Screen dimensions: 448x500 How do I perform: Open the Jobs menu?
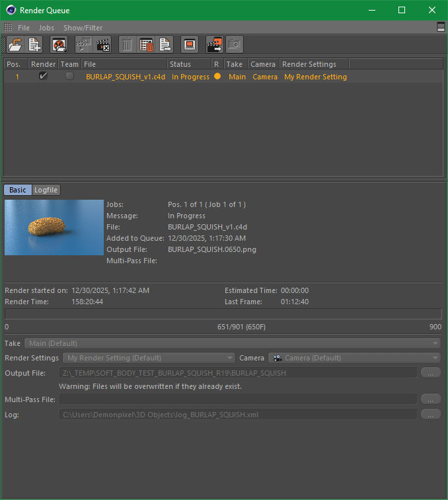tap(46, 28)
